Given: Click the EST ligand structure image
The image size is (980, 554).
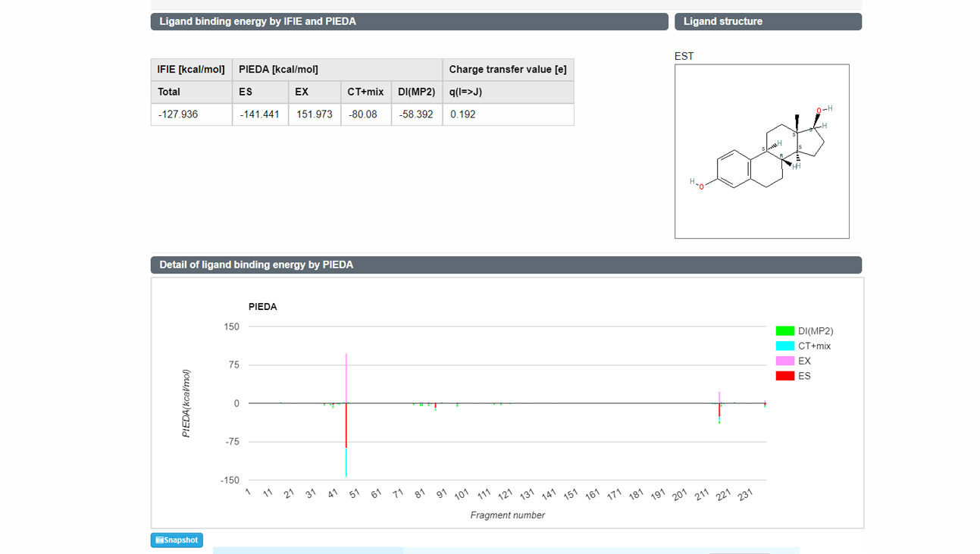Looking at the screenshot, I should [x=762, y=152].
